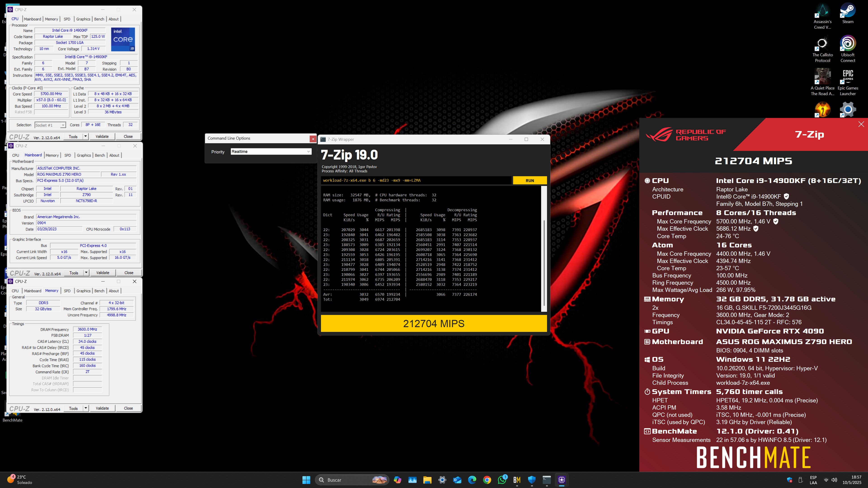Open the Mainboard tab in top CPU-Z window

[32, 19]
